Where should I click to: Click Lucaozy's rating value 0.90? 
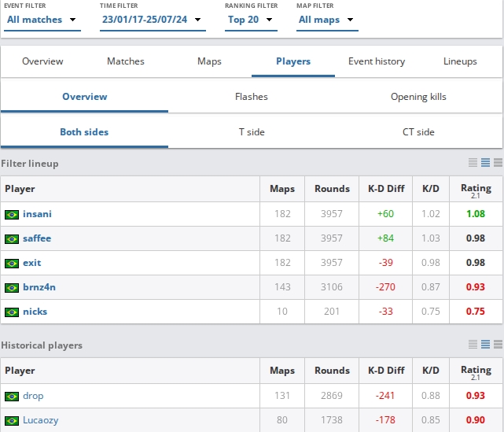(476, 420)
